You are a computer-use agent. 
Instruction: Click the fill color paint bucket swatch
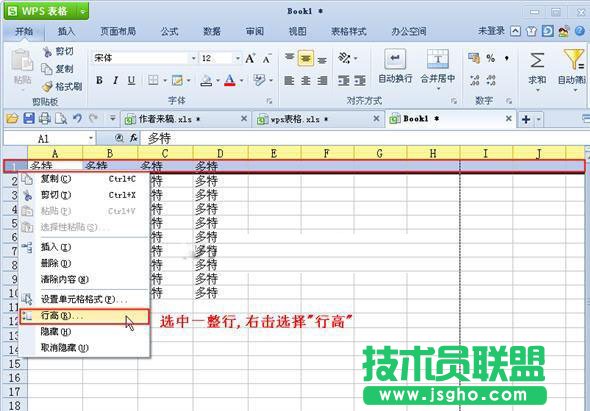click(x=206, y=80)
